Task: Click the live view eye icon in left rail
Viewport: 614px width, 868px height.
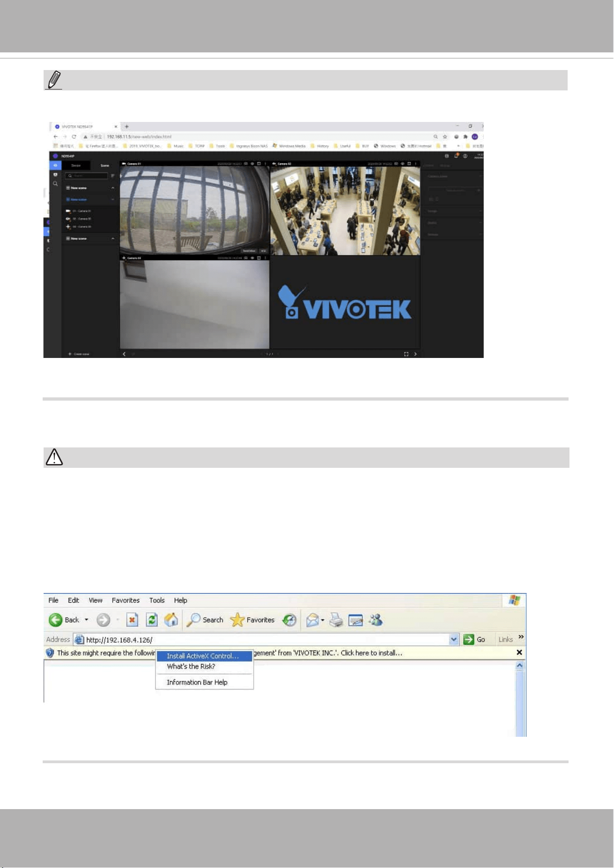Action: click(55, 166)
